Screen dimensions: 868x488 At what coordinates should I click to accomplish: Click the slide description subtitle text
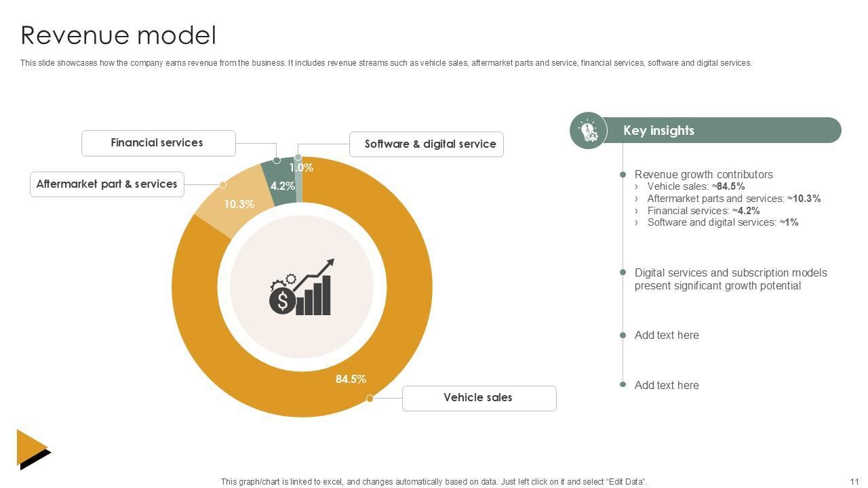tap(386, 63)
